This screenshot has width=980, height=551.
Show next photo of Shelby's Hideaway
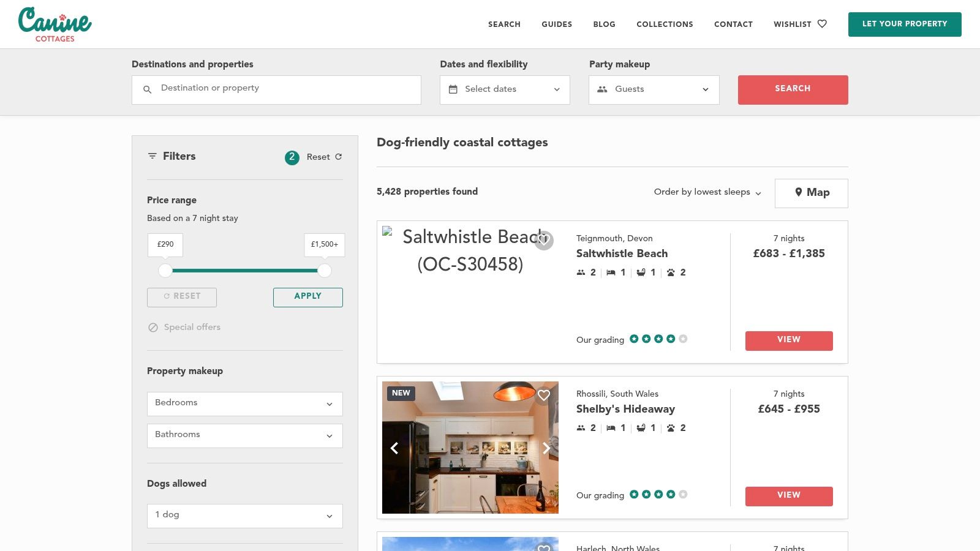click(x=546, y=448)
